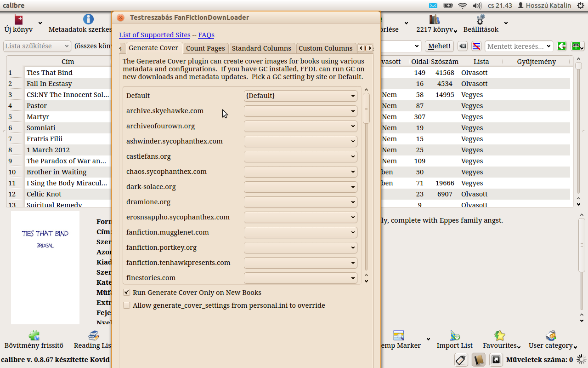
Task: Open the Bővítmény frissítő plugin icon
Action: pyautogui.click(x=34, y=335)
